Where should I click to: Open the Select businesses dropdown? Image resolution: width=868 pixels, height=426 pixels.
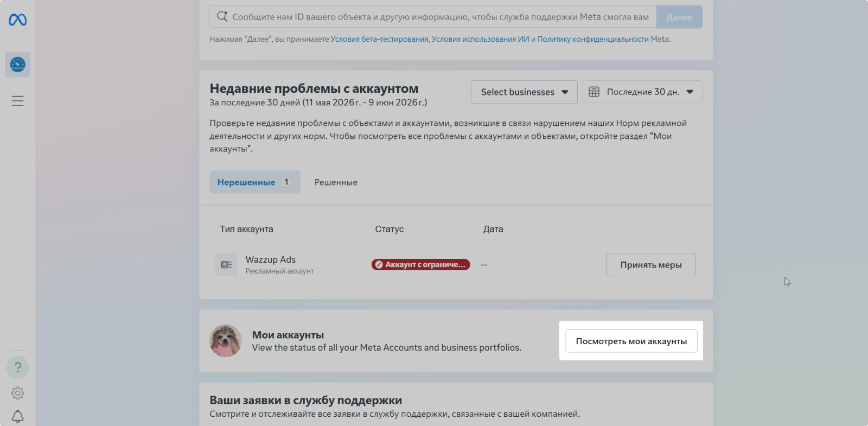pyautogui.click(x=524, y=92)
